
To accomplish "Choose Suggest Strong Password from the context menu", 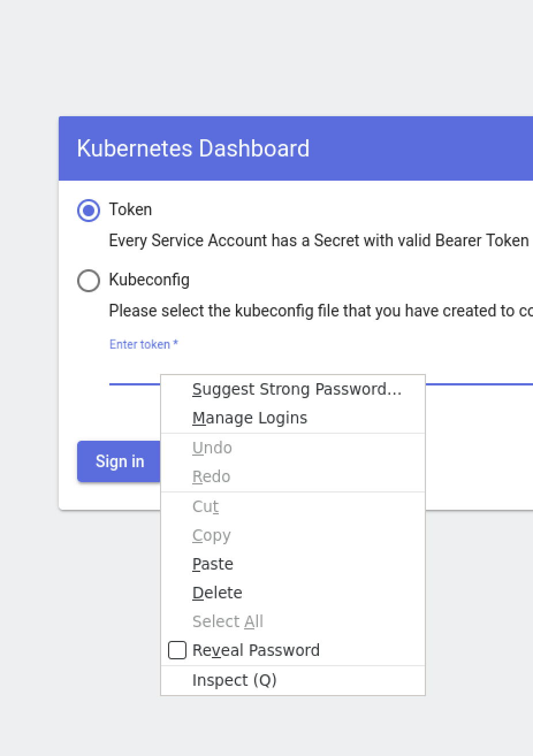I will click(297, 389).
